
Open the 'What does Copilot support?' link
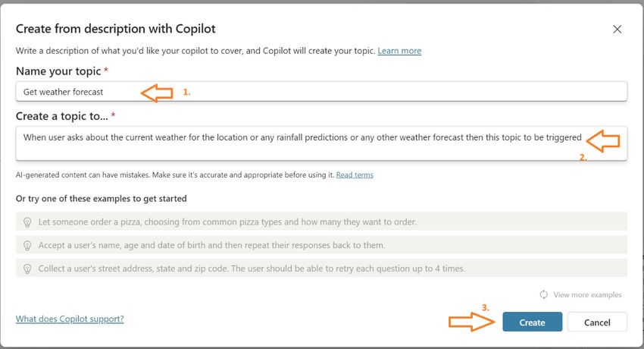[70, 319]
